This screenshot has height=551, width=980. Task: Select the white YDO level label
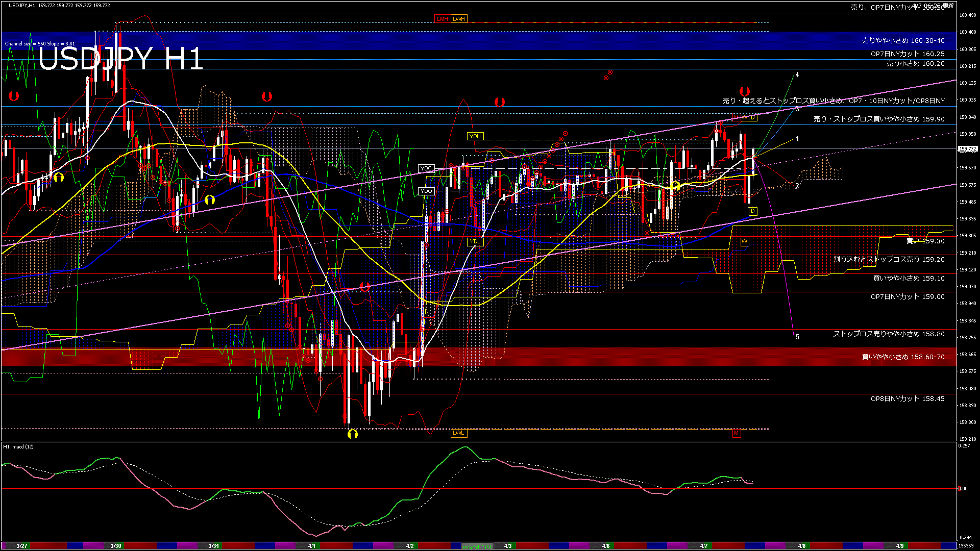[426, 191]
